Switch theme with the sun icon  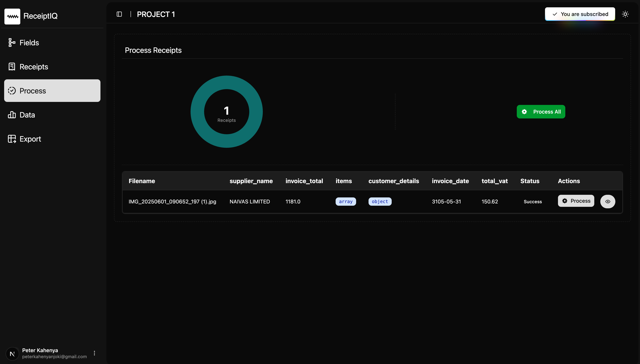[x=625, y=14]
